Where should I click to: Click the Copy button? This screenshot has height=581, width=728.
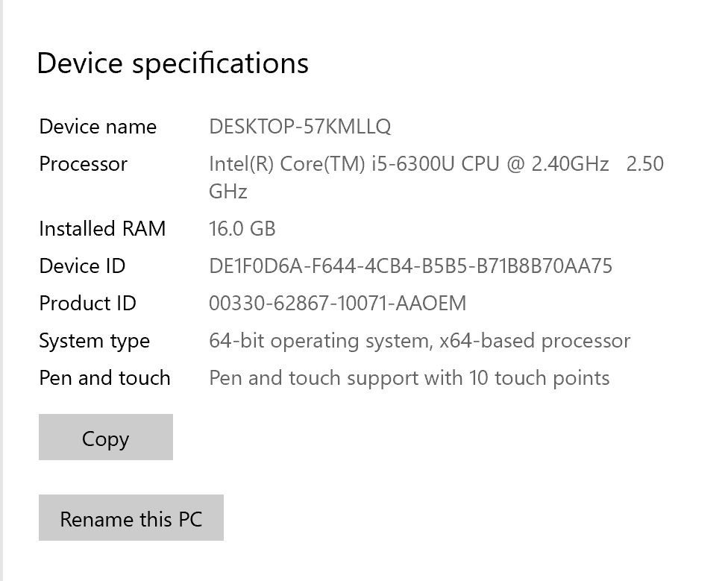(x=105, y=438)
